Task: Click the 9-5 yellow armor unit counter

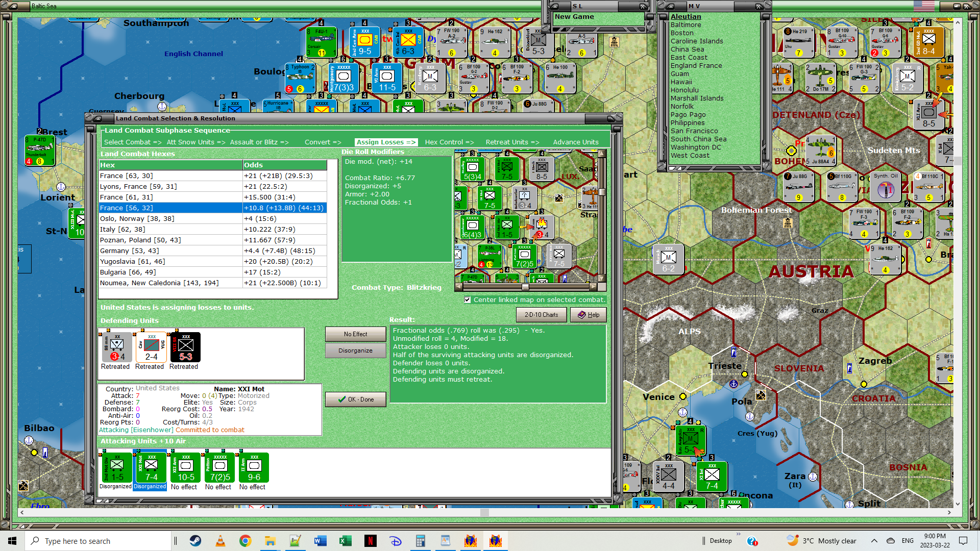Action: coord(364,42)
